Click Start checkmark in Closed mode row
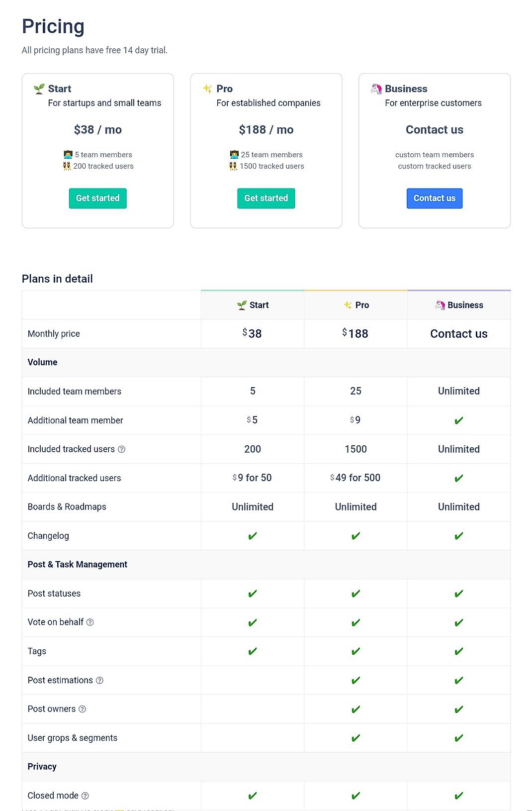Screen dimensions: 532x811 coord(253,796)
